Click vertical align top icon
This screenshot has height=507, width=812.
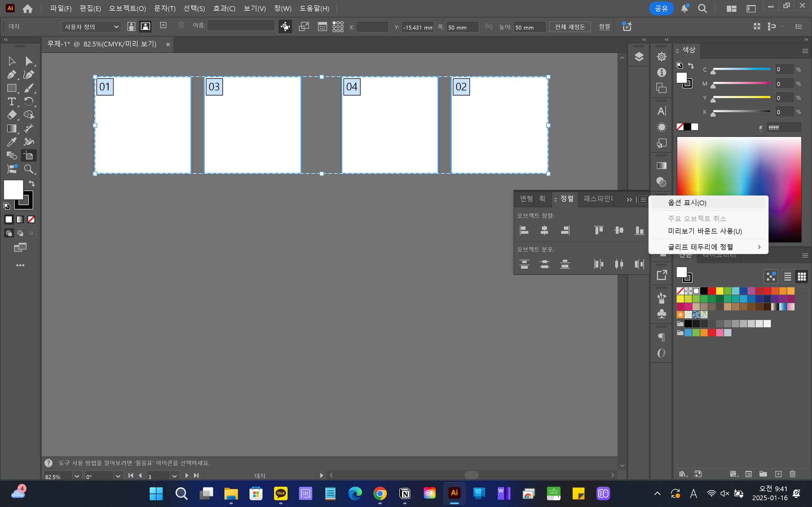pyautogui.click(x=599, y=230)
